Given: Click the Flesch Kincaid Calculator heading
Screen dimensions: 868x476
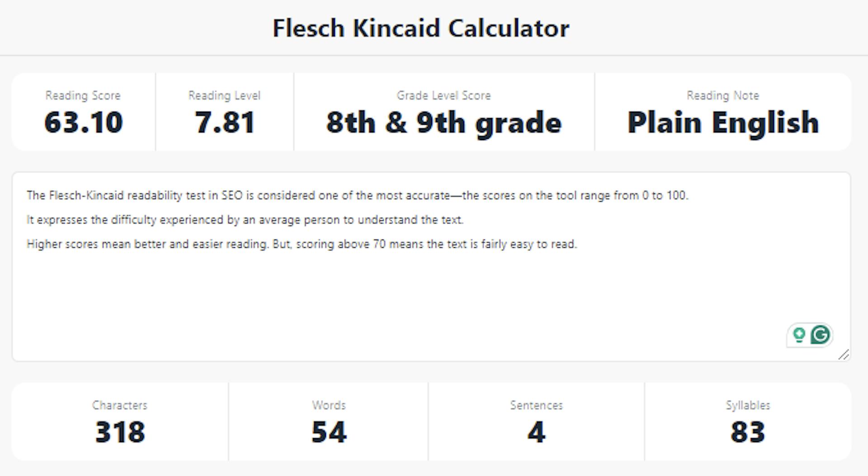Looking at the screenshot, I should [x=421, y=28].
